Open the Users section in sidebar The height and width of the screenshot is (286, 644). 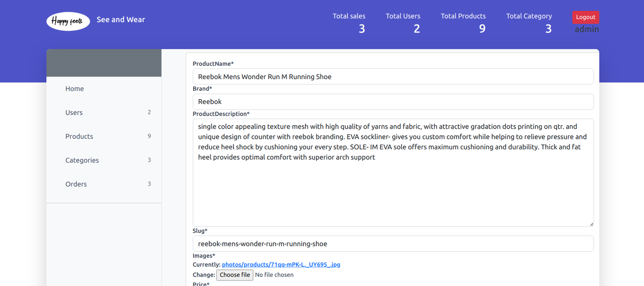74,113
